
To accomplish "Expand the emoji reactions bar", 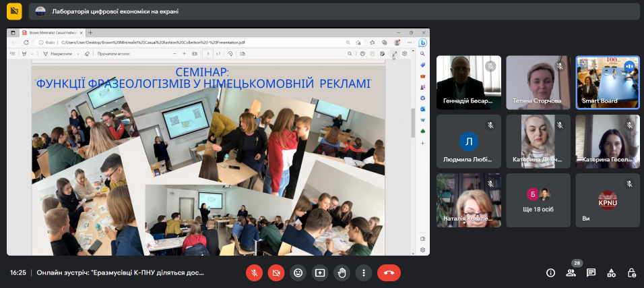I will (298, 273).
